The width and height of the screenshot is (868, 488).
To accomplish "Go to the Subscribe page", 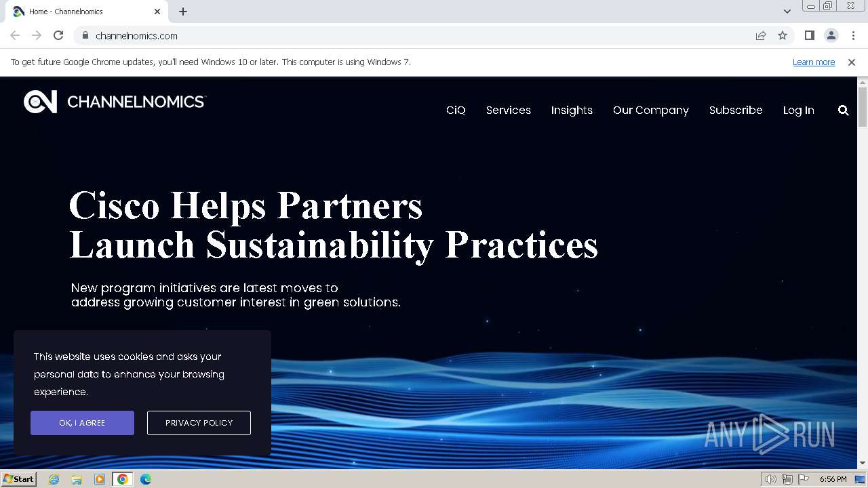I will tap(736, 110).
